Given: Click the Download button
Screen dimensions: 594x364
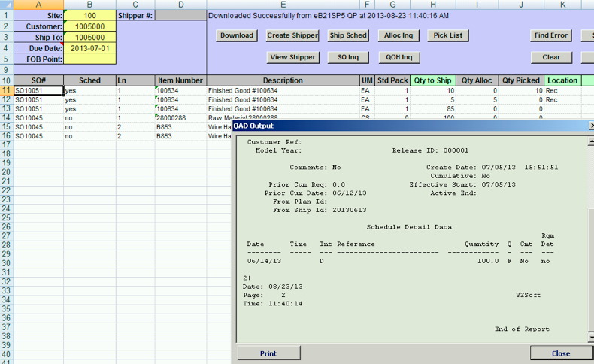Looking at the screenshot, I should (237, 35).
